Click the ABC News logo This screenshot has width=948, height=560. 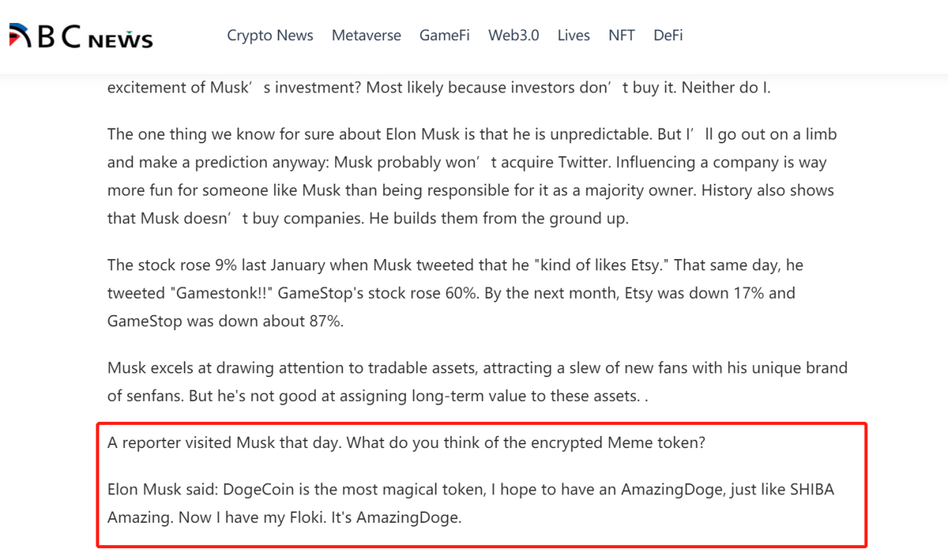click(80, 36)
